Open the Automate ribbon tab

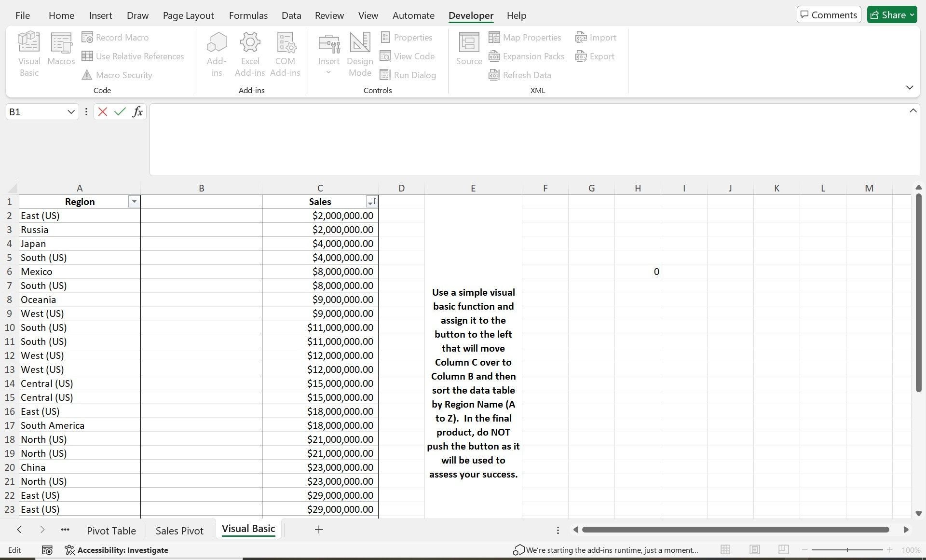(413, 15)
